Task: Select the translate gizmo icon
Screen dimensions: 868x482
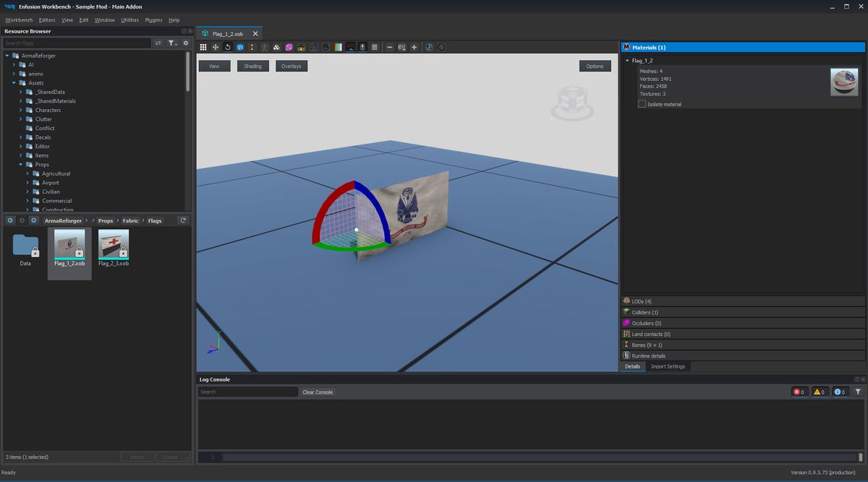Action: tap(215, 47)
